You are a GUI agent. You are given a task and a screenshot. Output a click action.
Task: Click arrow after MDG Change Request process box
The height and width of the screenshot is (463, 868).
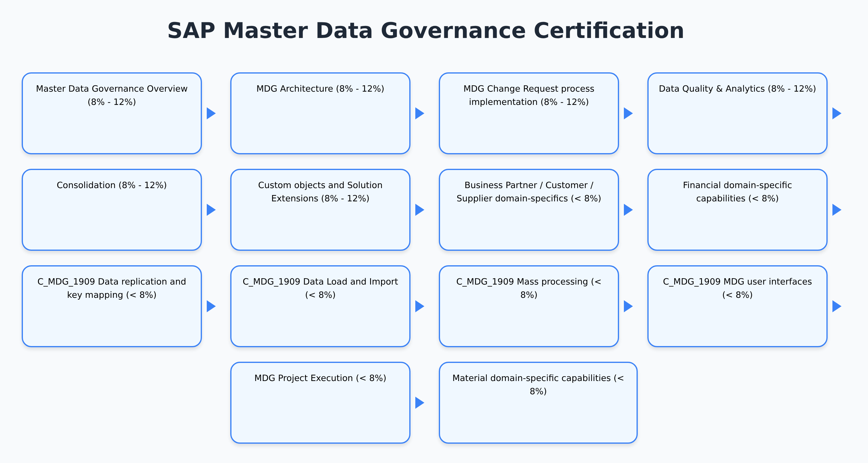tap(628, 113)
